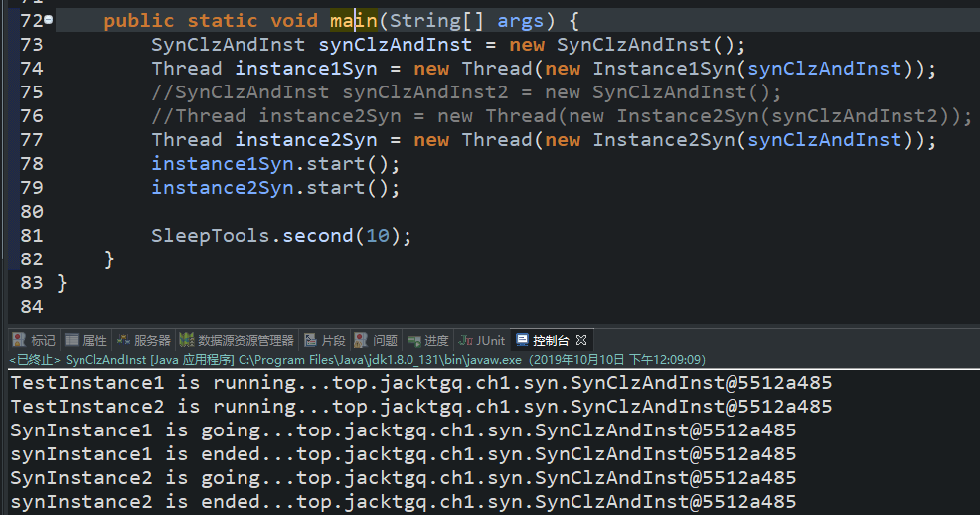Click console line 'SynInstance2 is going'
This screenshot has width=980, height=515.
coord(404,478)
